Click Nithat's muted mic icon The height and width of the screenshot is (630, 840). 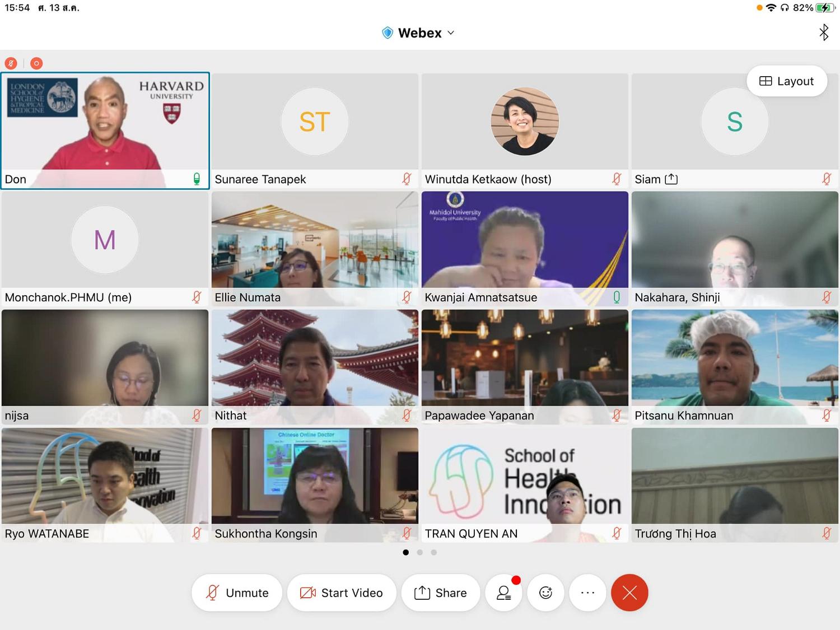[x=407, y=416]
